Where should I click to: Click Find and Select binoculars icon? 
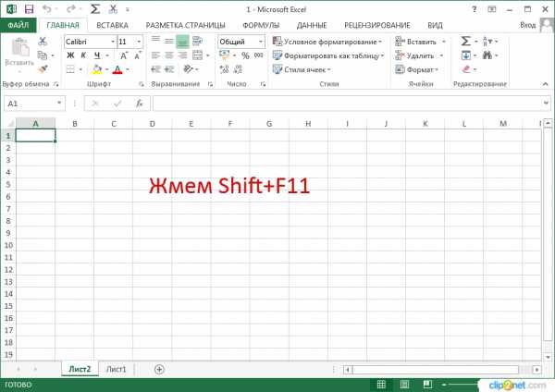coord(487,55)
